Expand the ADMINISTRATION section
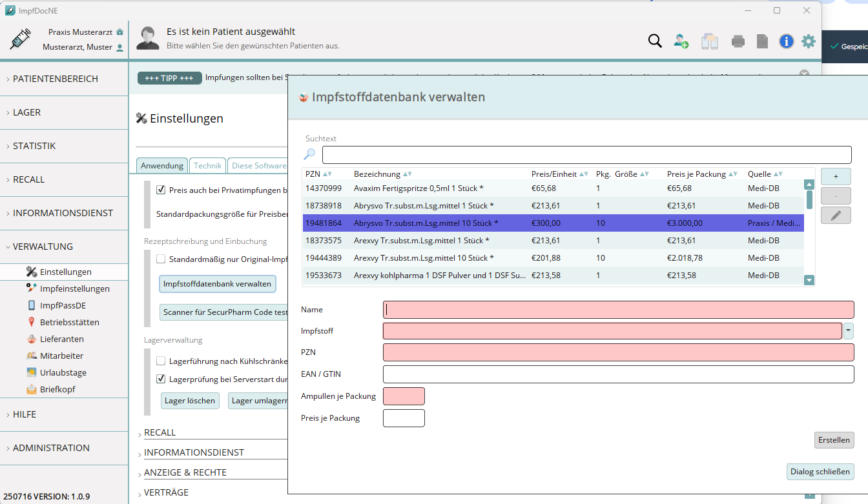 (x=64, y=448)
